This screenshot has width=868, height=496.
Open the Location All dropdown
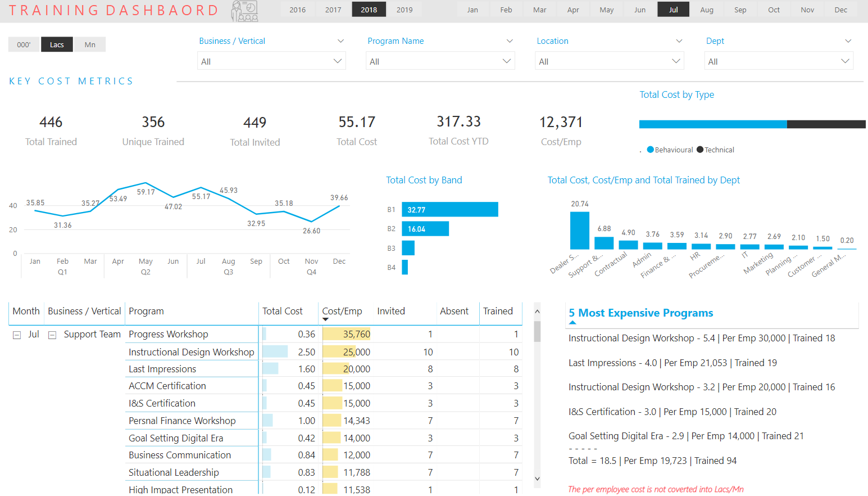point(609,61)
